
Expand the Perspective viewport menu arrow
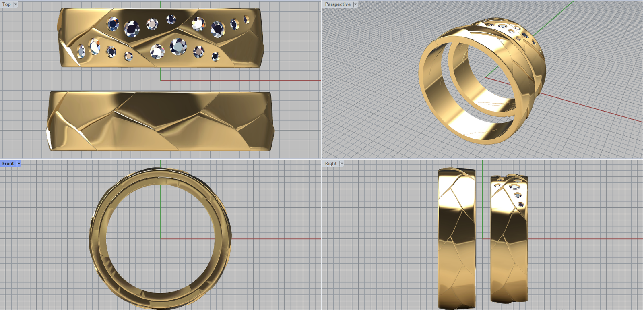355,4
